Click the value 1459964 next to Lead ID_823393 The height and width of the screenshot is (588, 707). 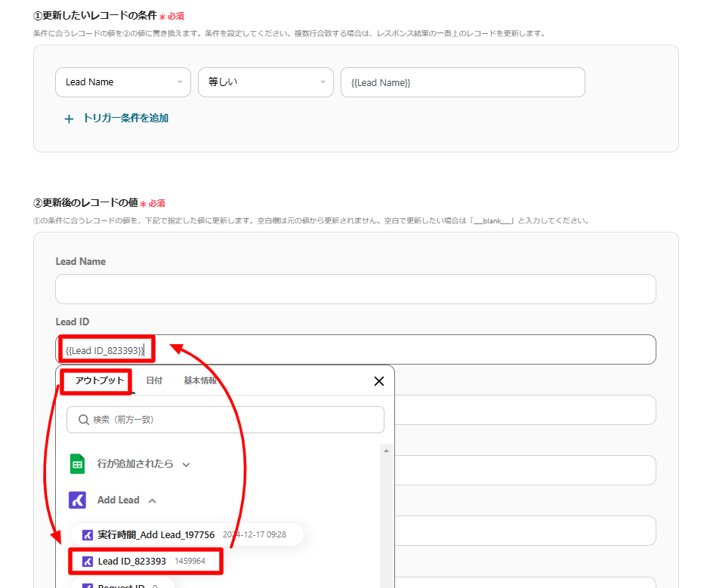click(190, 561)
